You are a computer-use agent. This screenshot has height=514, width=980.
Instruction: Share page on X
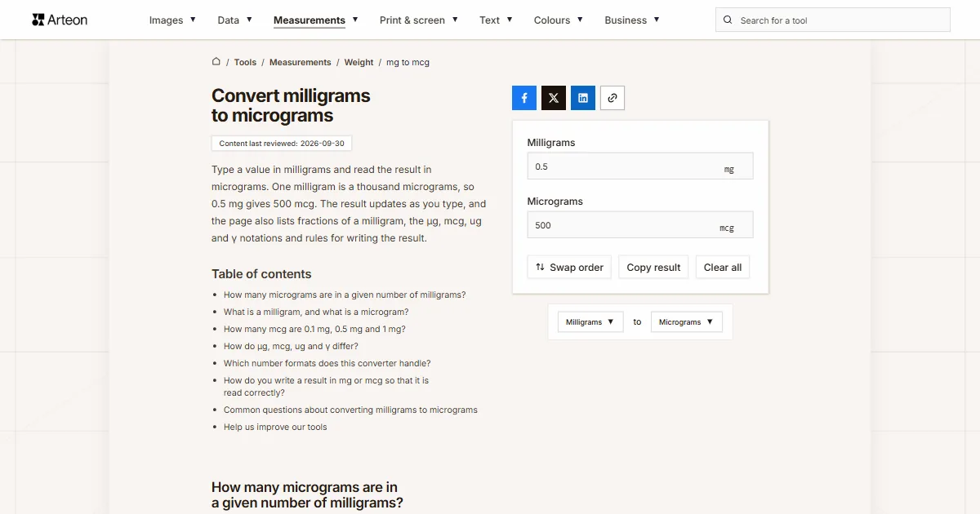(x=554, y=98)
